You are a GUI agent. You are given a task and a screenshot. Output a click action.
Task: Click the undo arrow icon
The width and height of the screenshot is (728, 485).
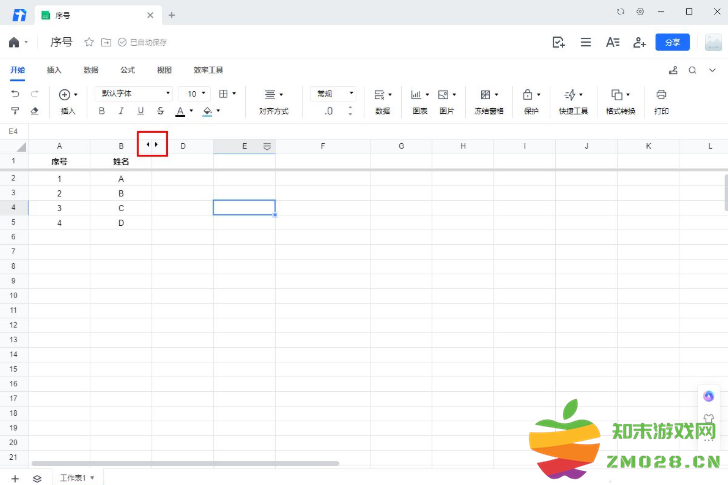point(15,93)
